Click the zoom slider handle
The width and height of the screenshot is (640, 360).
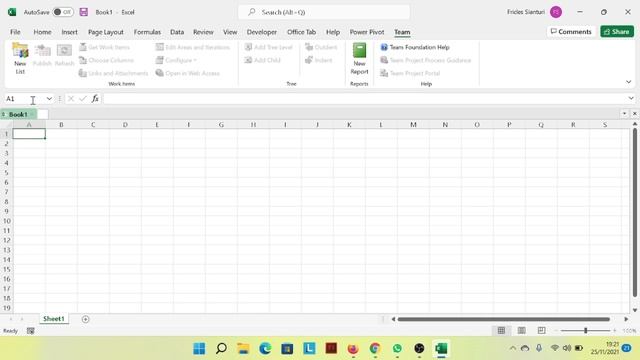tap(585, 331)
